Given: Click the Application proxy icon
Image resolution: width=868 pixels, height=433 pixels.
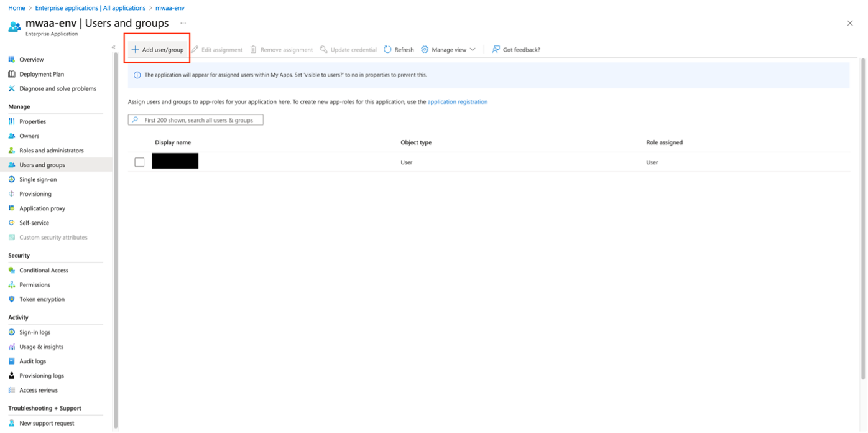Looking at the screenshot, I should (x=11, y=208).
